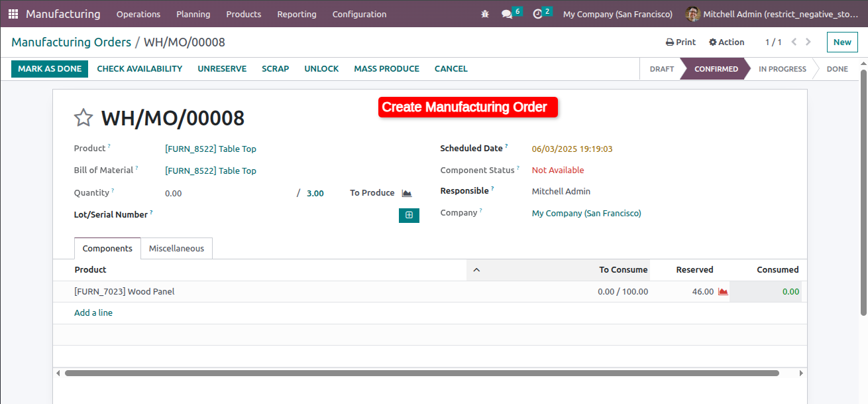Switch to the Miscellaneous tab
868x404 pixels.
click(x=176, y=248)
